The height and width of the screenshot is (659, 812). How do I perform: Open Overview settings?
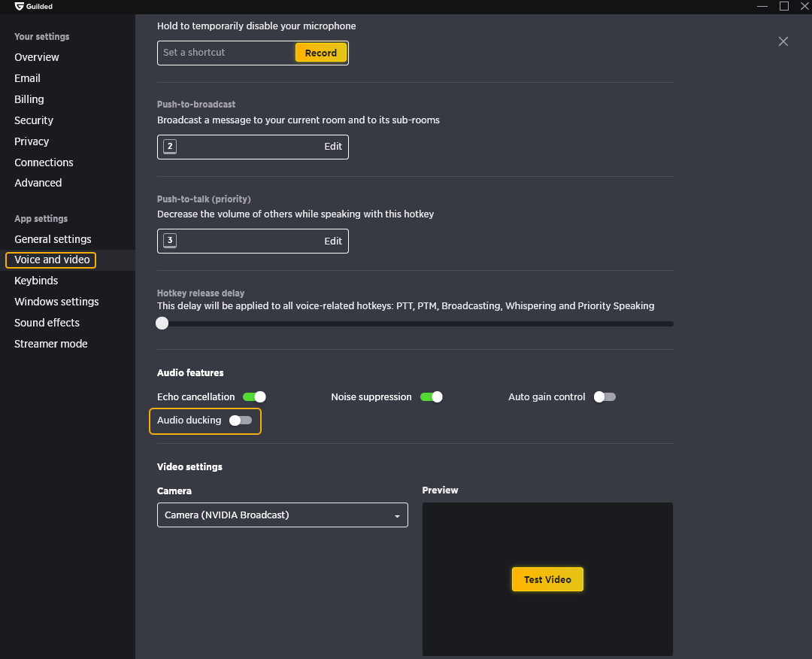click(x=37, y=57)
